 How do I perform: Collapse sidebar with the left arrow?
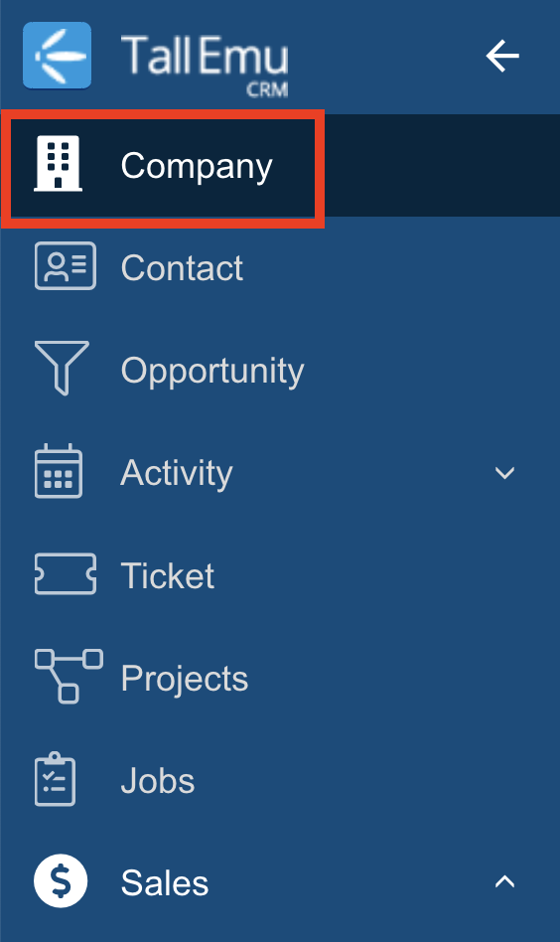[502, 56]
